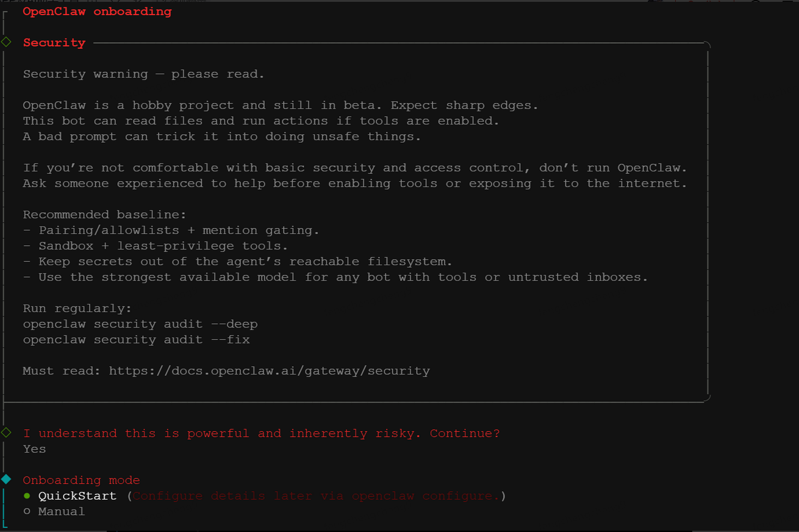Click the hollow circle next to Manual
This screenshot has height=532, width=799.
(27, 512)
